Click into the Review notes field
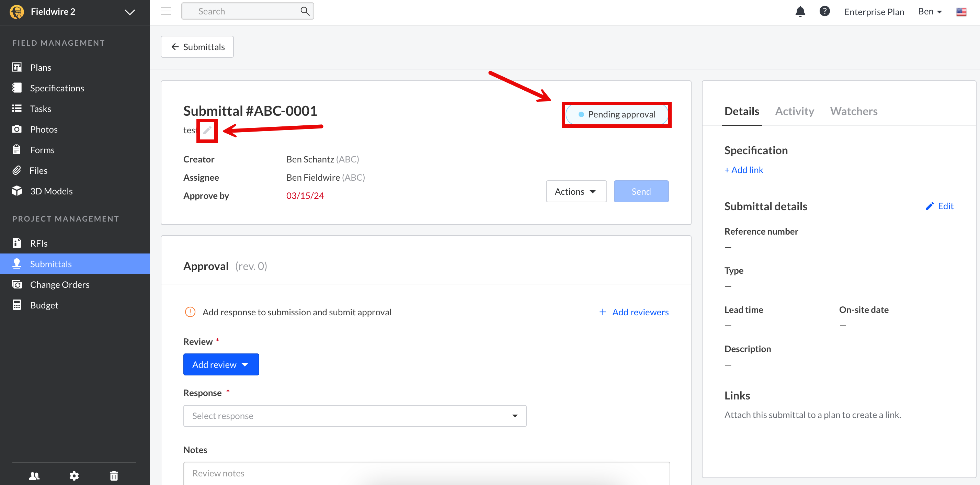Viewport: 980px width, 485px height. 426,473
